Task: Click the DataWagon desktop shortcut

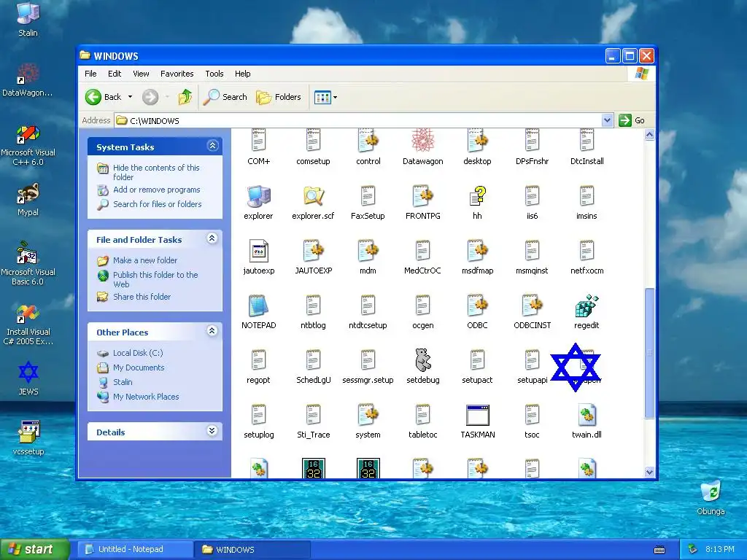Action: click(28, 80)
